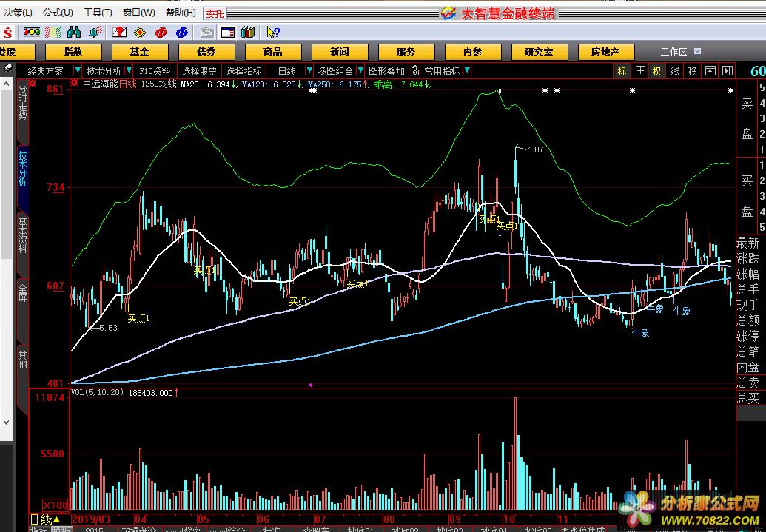
Task: Click the blue circle info icon
Action: click(x=182, y=33)
